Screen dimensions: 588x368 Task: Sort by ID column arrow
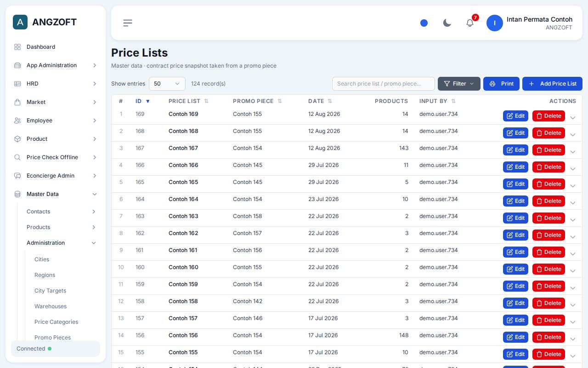click(x=148, y=101)
